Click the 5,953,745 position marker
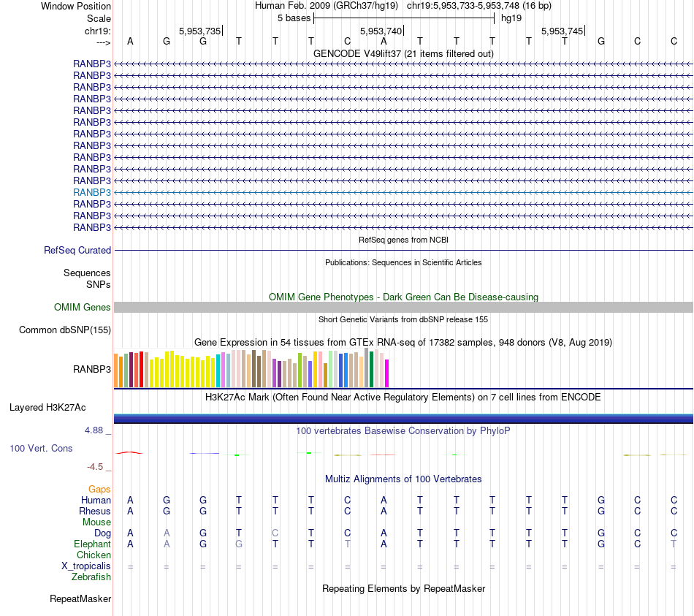The image size is (694, 616). 563,31
